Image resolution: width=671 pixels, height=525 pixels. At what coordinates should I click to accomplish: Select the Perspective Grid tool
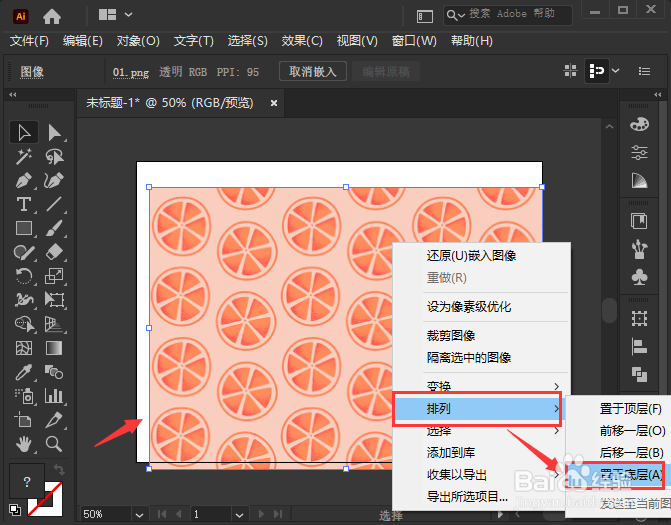click(x=54, y=324)
